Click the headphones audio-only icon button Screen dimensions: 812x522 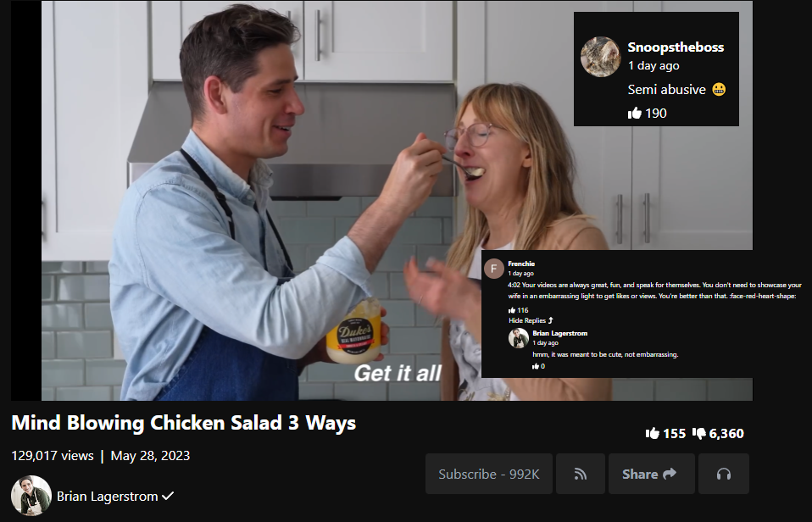pos(724,474)
